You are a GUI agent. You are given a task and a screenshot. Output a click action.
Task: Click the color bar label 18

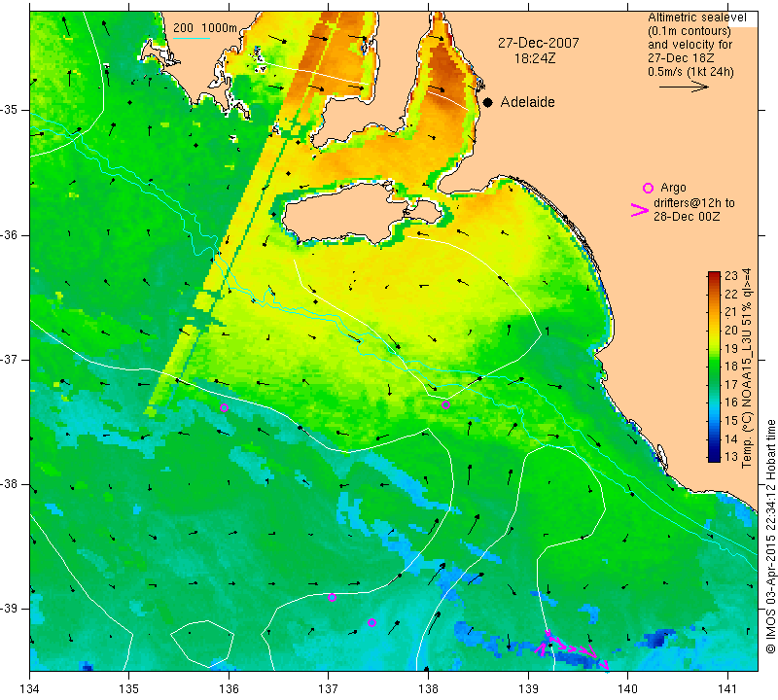coord(731,367)
